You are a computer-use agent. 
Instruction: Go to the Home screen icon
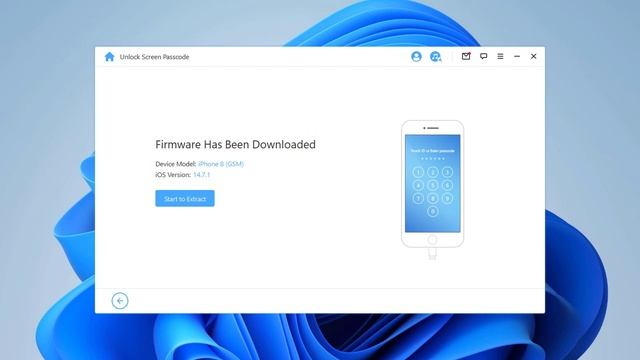(x=109, y=57)
